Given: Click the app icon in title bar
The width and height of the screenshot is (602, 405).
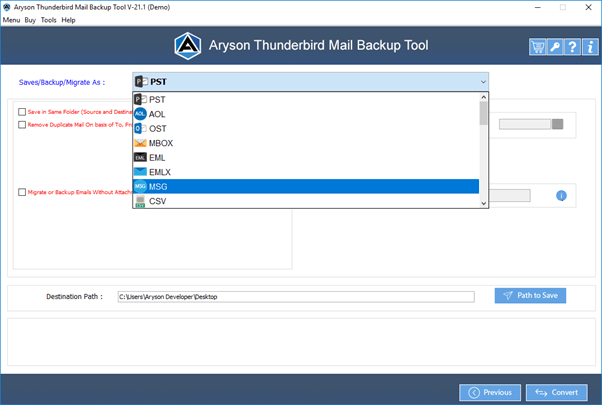Looking at the screenshot, I should 7,7.
